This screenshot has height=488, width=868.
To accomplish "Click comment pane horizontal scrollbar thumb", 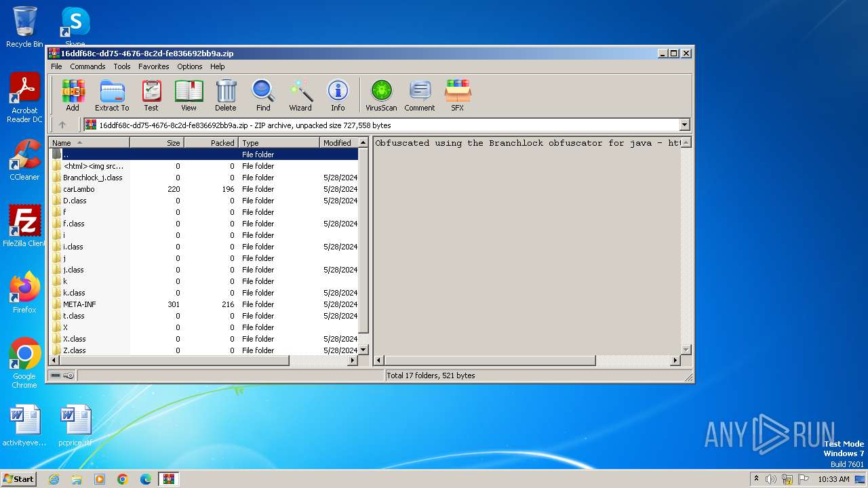I will click(x=490, y=361).
